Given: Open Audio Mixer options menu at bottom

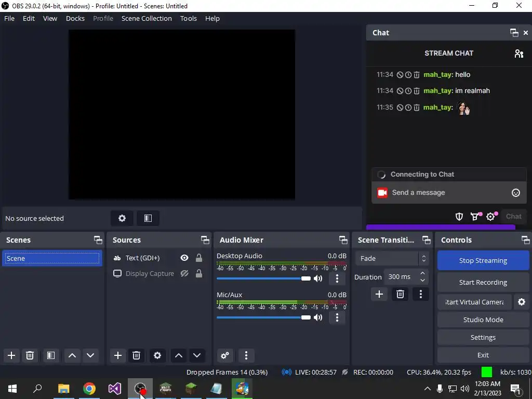Looking at the screenshot, I should (246, 355).
